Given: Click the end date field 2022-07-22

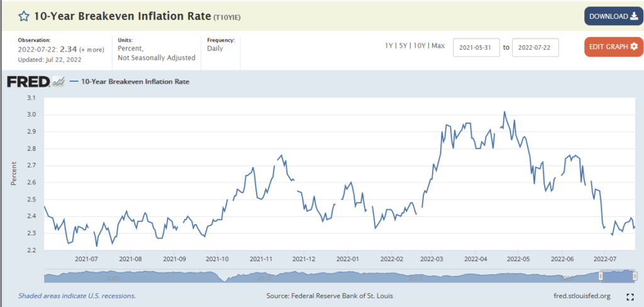Looking at the screenshot, I should click(535, 48).
